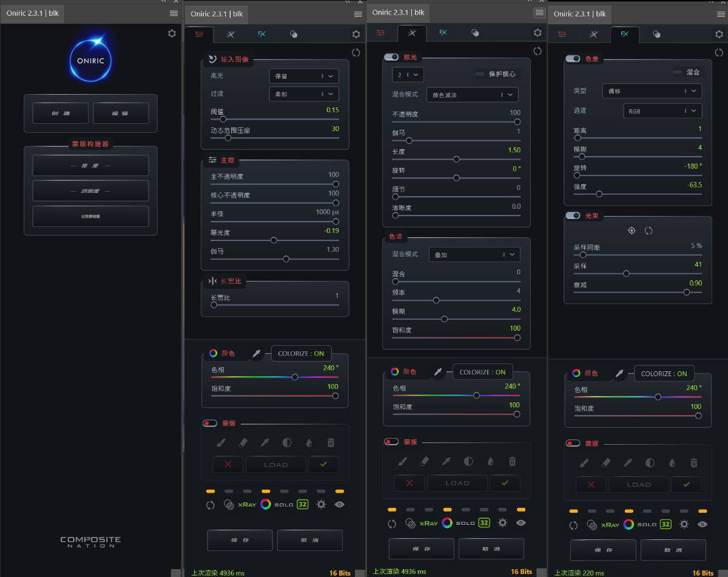Toggle the 色差 switch

573,59
